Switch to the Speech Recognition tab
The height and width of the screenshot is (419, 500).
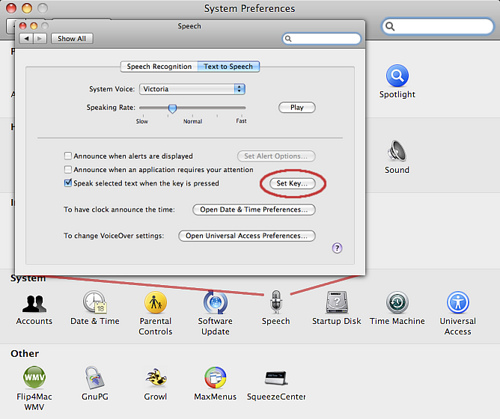pyautogui.click(x=159, y=66)
